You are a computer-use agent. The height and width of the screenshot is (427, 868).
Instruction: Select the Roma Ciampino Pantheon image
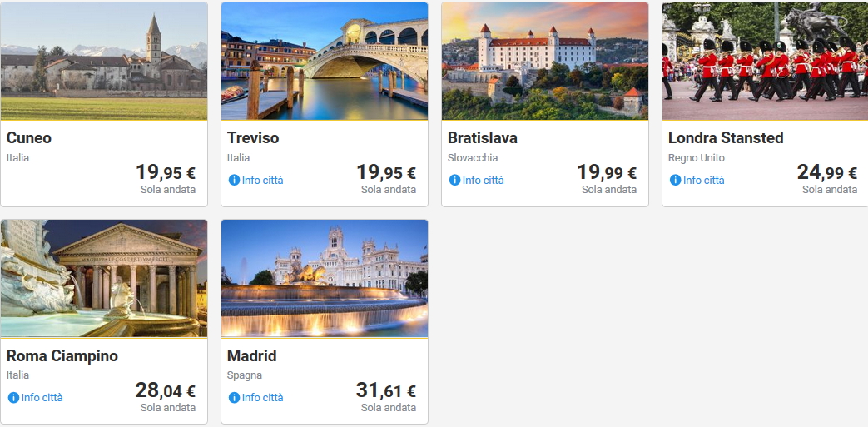click(104, 279)
